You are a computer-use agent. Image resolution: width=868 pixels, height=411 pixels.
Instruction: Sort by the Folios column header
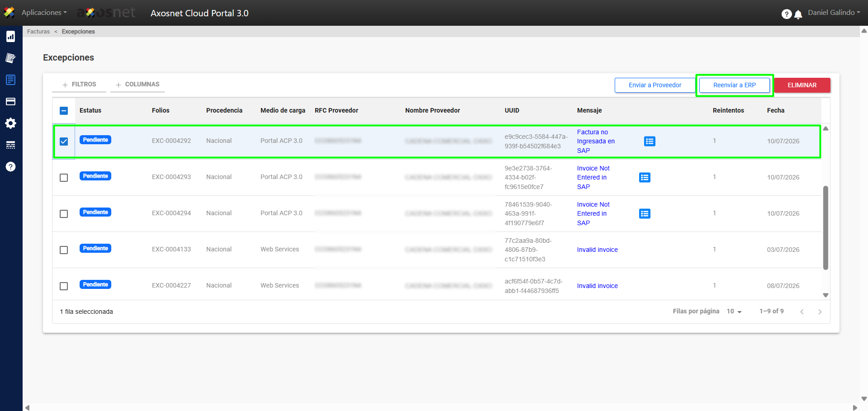161,110
